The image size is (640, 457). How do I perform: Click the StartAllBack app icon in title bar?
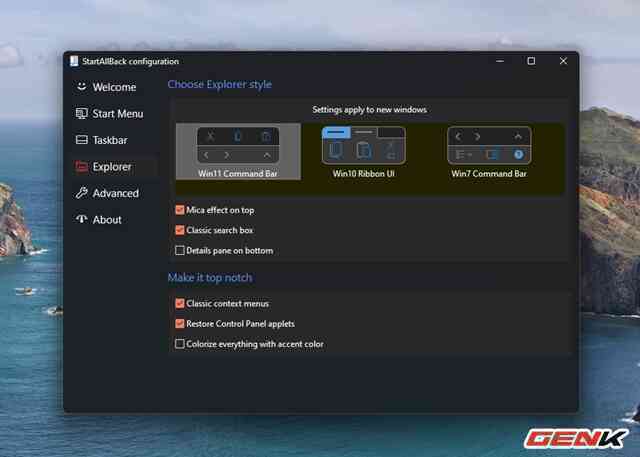coord(74,61)
